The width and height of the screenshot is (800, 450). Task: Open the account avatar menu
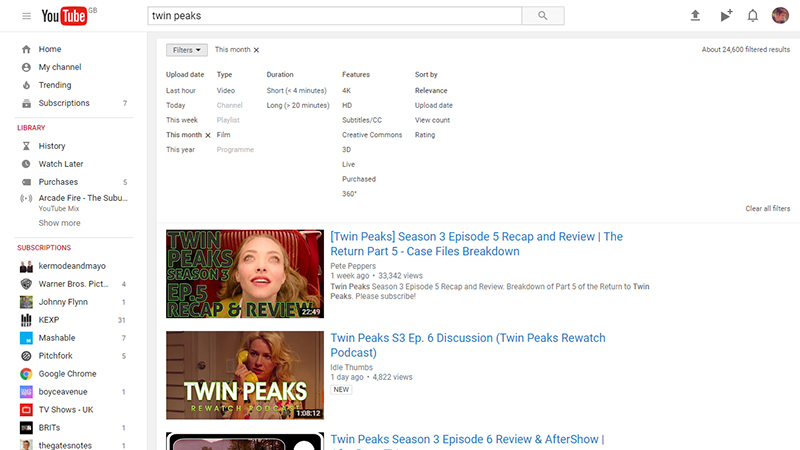[x=780, y=16]
